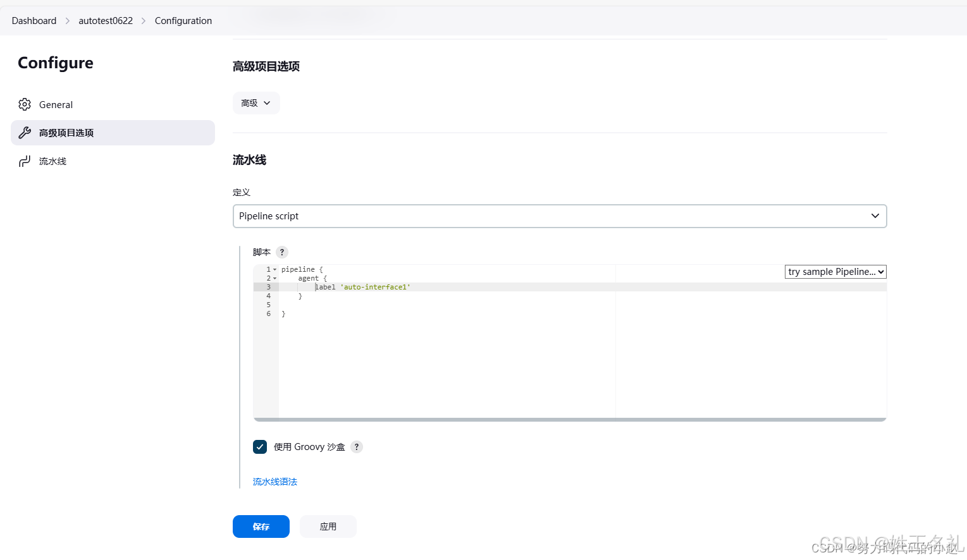Expand the 高级 options button
Viewport: 967px width, 560px height.
point(256,103)
